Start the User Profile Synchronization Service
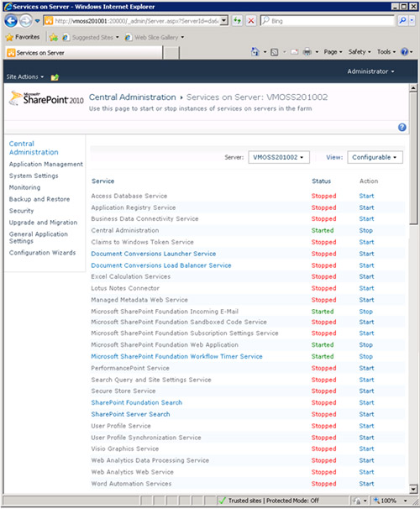 [x=366, y=438]
